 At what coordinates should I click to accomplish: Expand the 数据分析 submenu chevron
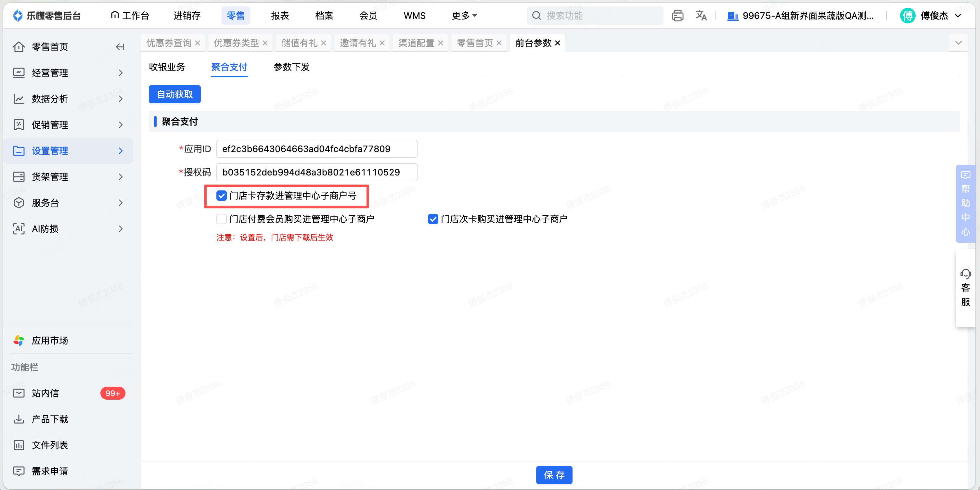(121, 99)
